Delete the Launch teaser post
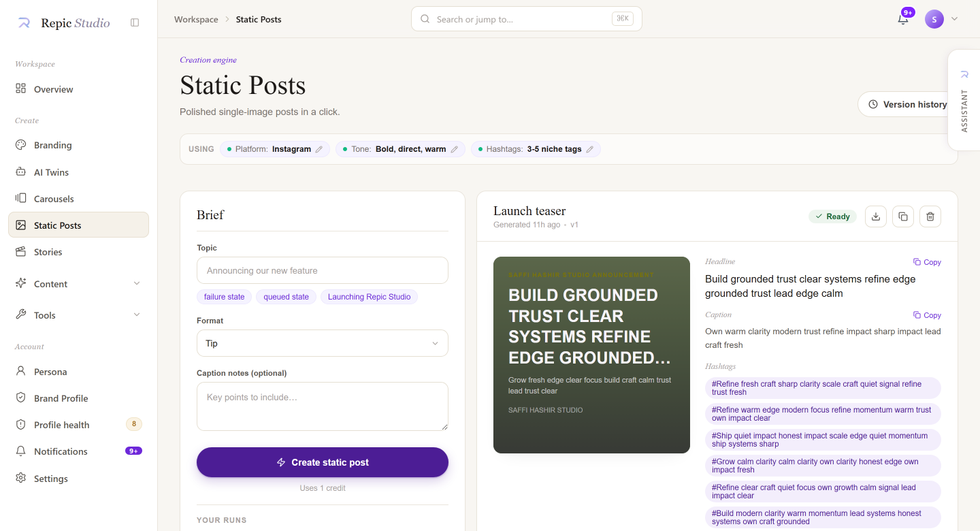This screenshot has width=980, height=531. [x=930, y=216]
